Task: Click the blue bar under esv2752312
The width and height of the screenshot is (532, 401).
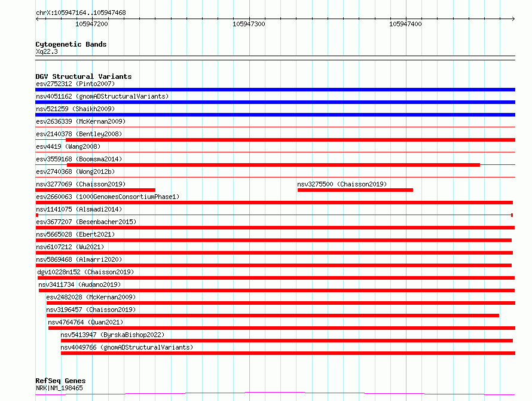Action: point(275,90)
